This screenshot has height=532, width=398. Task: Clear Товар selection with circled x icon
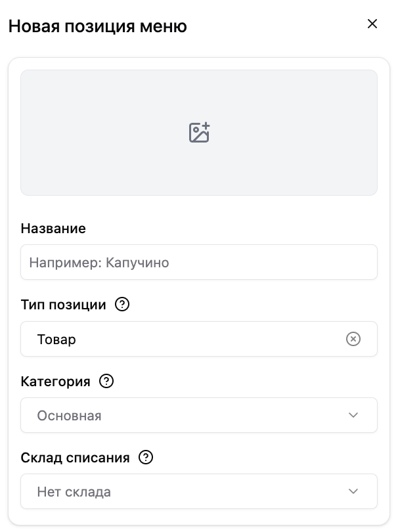pyautogui.click(x=353, y=339)
